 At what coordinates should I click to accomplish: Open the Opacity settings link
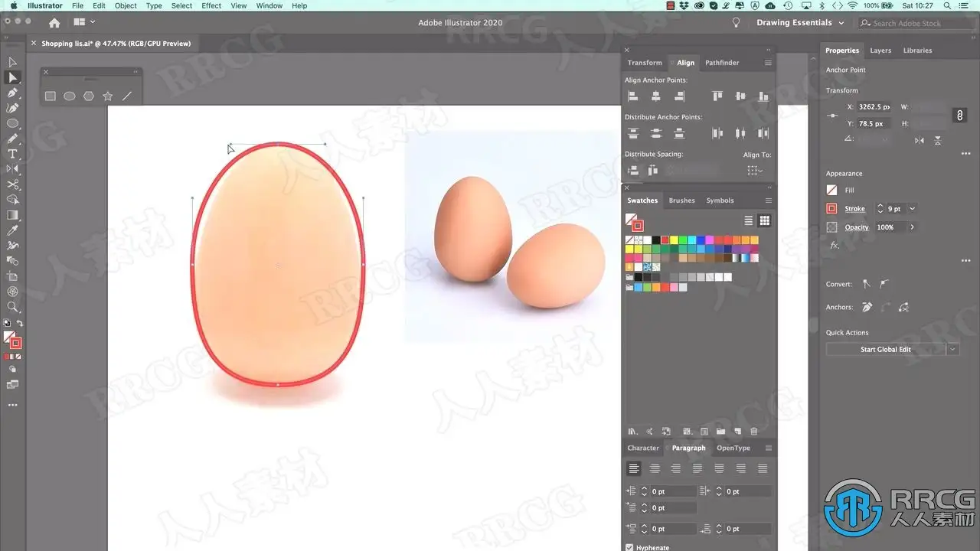[857, 227]
